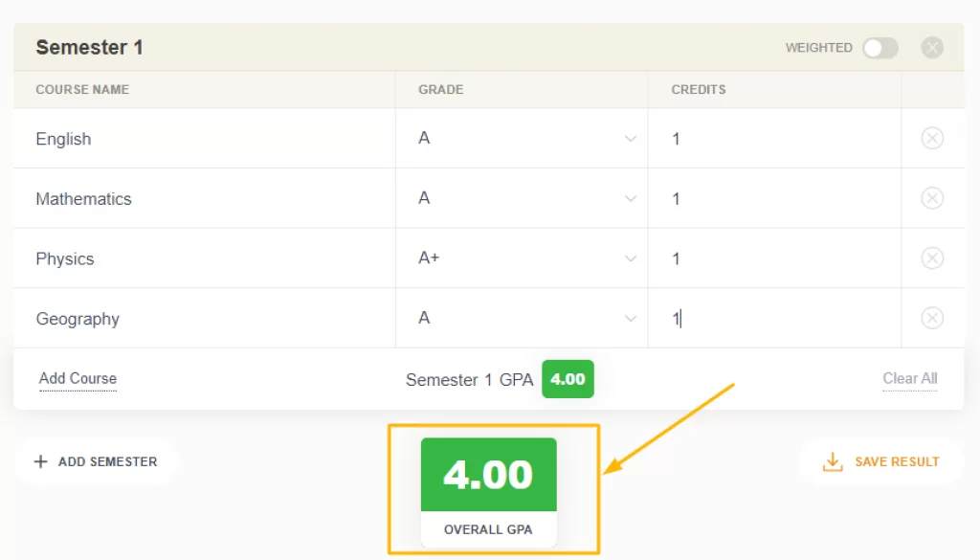Remove the English course row
Screen dimensions: 980x560
(x=932, y=138)
